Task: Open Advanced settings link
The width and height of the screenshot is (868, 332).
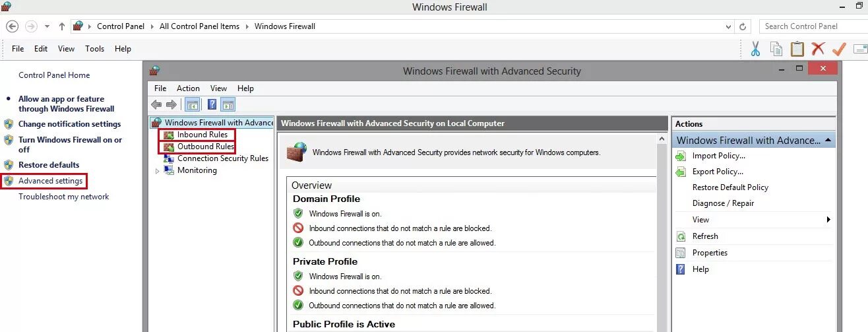Action: tap(50, 181)
